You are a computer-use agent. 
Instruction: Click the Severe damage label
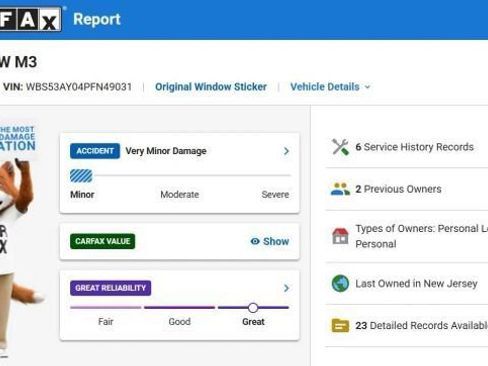[x=275, y=195]
